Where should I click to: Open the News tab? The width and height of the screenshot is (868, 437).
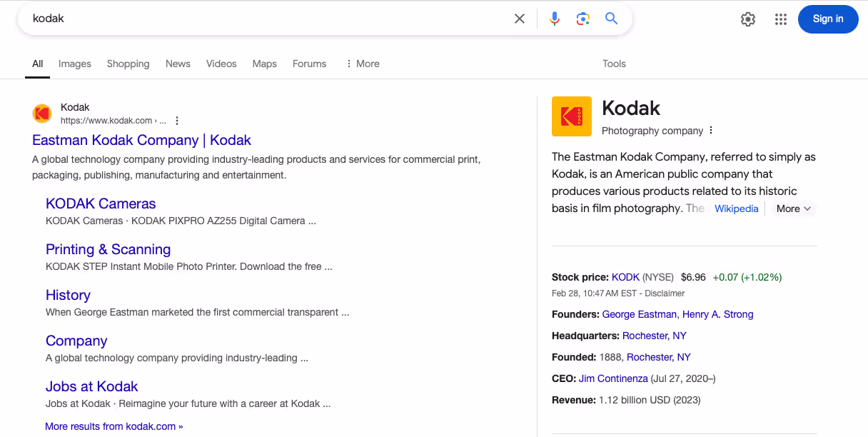tap(178, 64)
